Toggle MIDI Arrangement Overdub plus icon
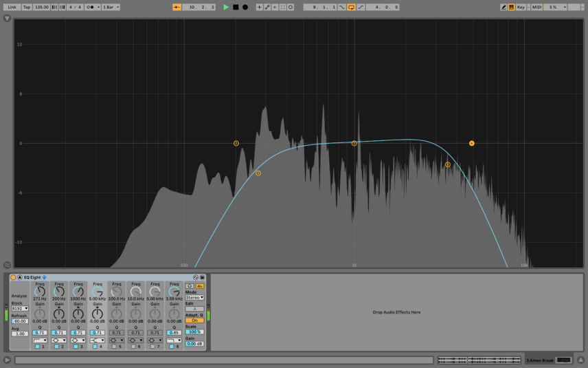This screenshot has height=368, width=588. [259, 7]
